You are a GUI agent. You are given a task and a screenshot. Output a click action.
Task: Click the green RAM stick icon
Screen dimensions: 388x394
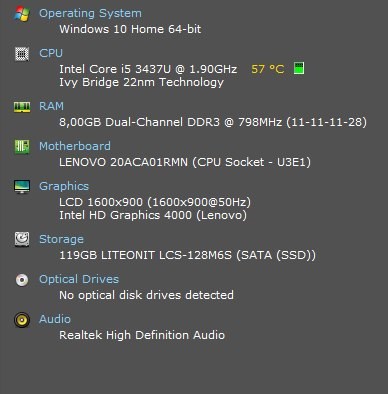pos(22,107)
